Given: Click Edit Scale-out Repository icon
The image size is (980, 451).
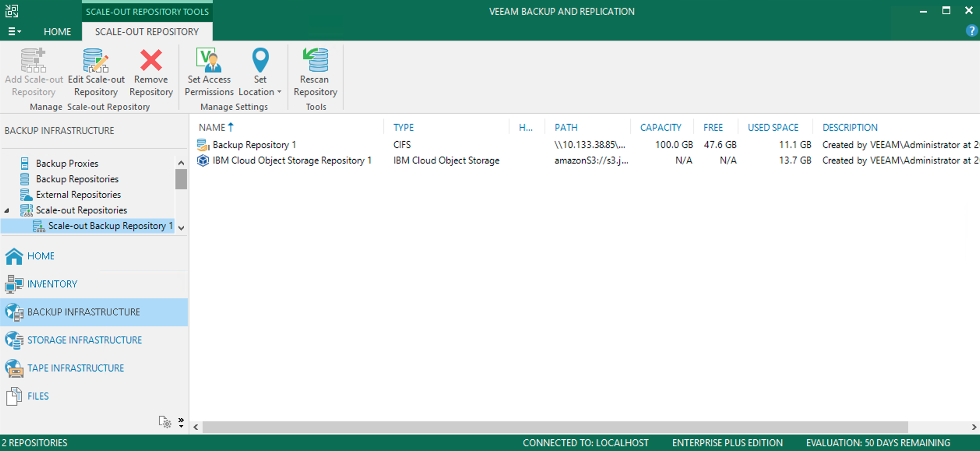Looking at the screenshot, I should [96, 61].
